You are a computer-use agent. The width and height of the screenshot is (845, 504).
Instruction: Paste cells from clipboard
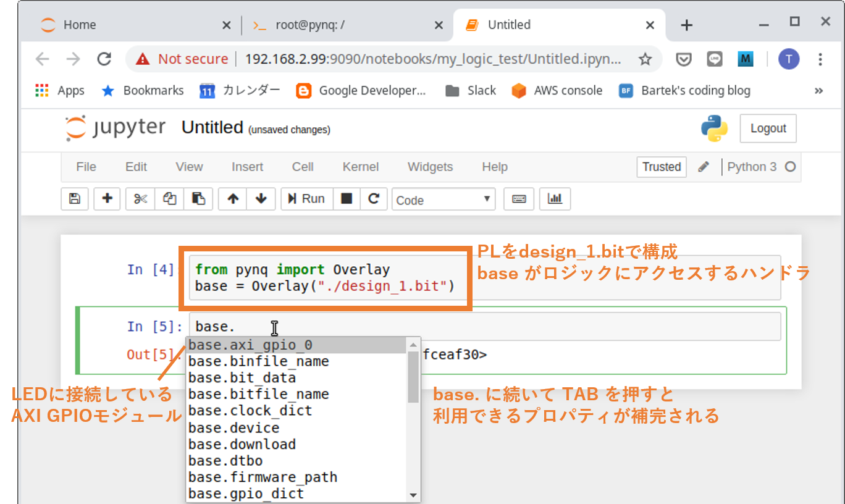(198, 199)
